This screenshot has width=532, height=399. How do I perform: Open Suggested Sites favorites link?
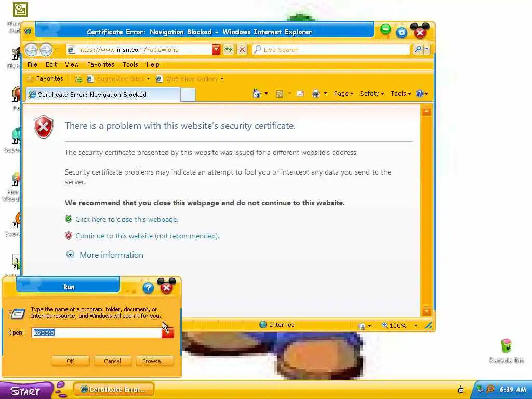pos(118,79)
